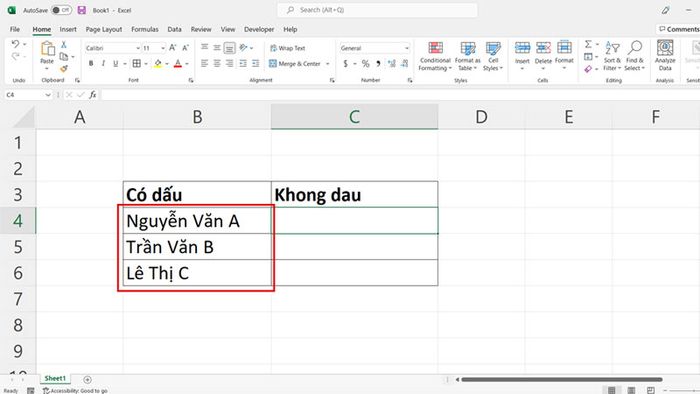The height and width of the screenshot is (394, 700).
Task: Click the Format Painter brush
Action: click(64, 68)
